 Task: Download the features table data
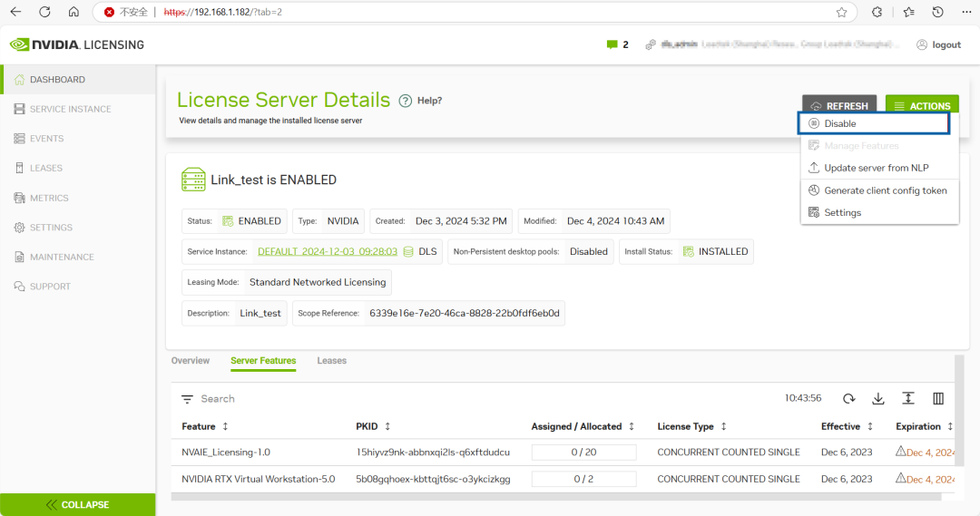[878, 398]
